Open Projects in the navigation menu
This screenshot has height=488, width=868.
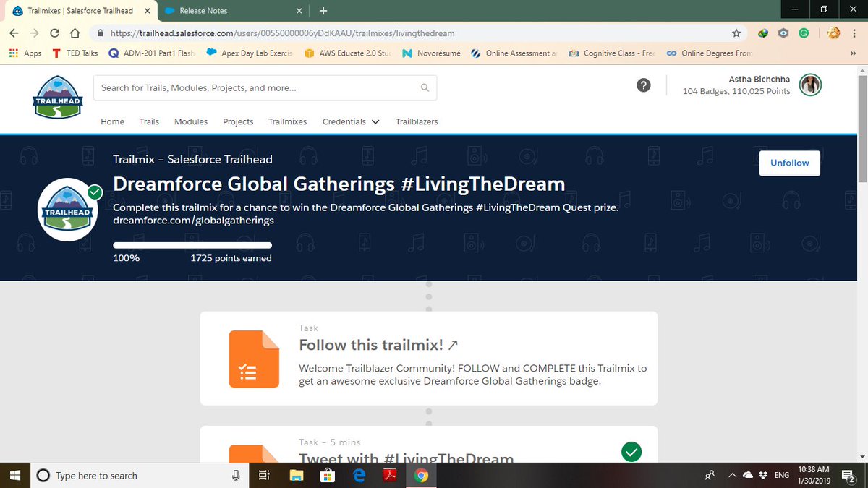pyautogui.click(x=238, y=121)
